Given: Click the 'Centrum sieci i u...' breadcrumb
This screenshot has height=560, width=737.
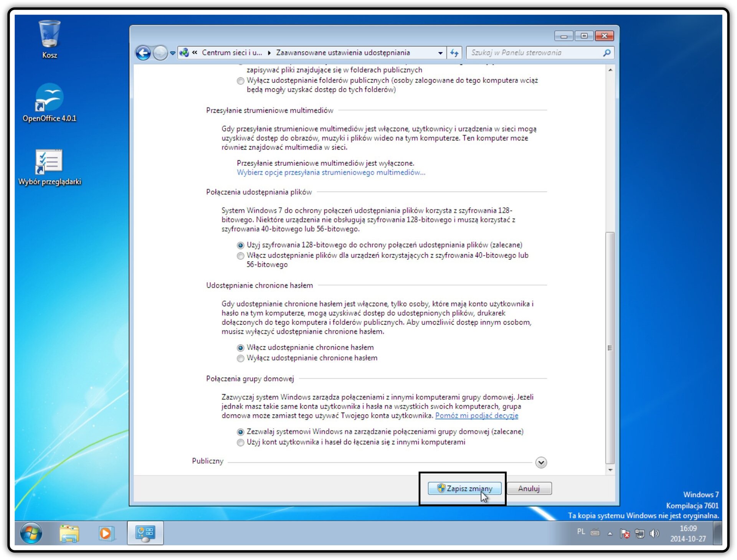Looking at the screenshot, I should pyautogui.click(x=232, y=53).
